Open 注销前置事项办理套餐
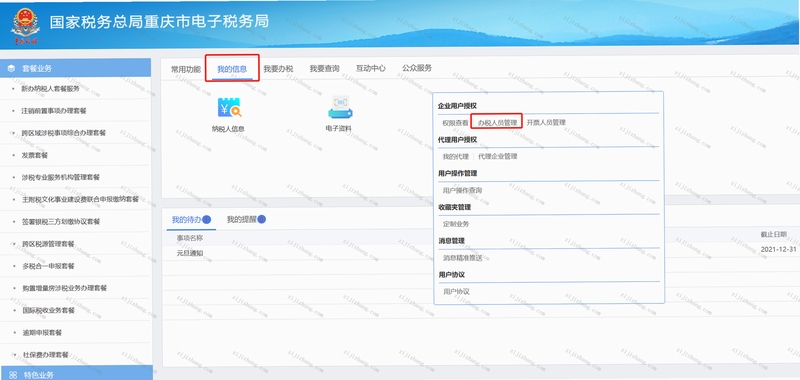Image resolution: width=800 pixels, height=380 pixels. pos(54,111)
